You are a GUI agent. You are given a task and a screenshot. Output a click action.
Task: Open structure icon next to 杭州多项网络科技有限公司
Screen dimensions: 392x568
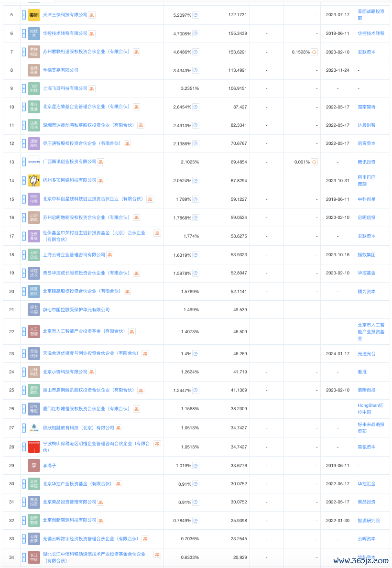coord(101,180)
